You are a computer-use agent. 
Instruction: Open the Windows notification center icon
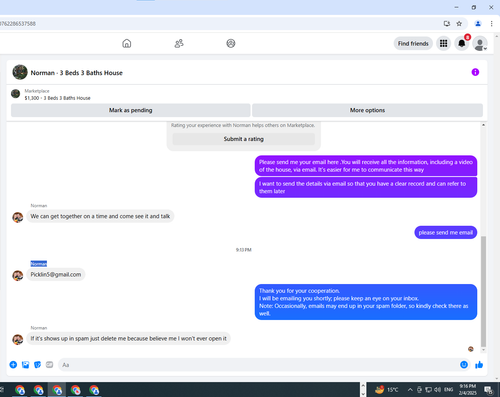(488, 389)
